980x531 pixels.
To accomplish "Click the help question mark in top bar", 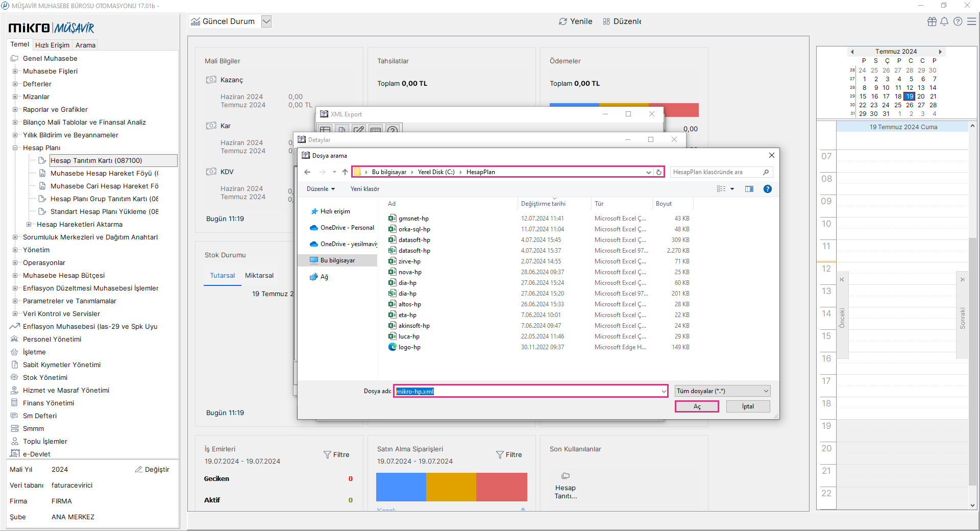I will click(x=958, y=21).
